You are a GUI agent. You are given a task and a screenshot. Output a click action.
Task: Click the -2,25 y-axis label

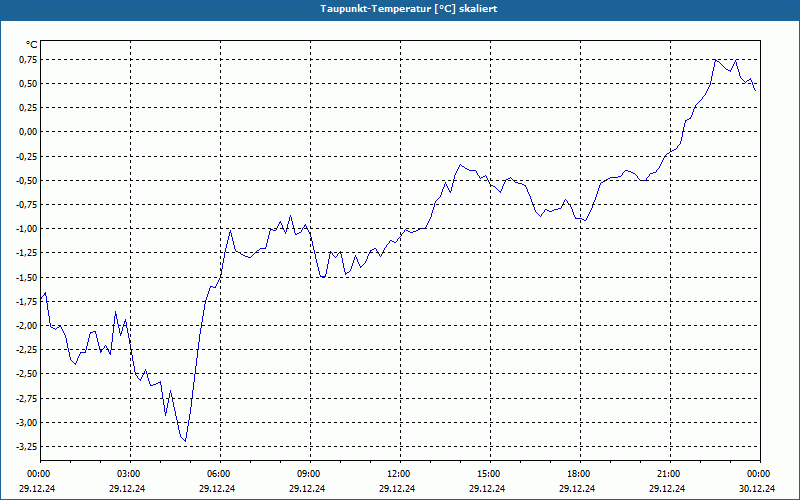[27, 350]
